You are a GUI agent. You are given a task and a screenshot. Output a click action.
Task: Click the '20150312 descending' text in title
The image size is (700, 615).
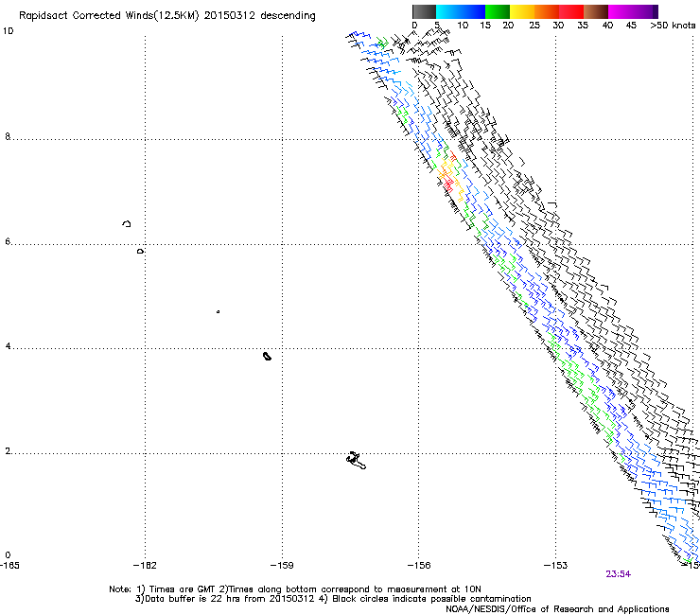260,16
